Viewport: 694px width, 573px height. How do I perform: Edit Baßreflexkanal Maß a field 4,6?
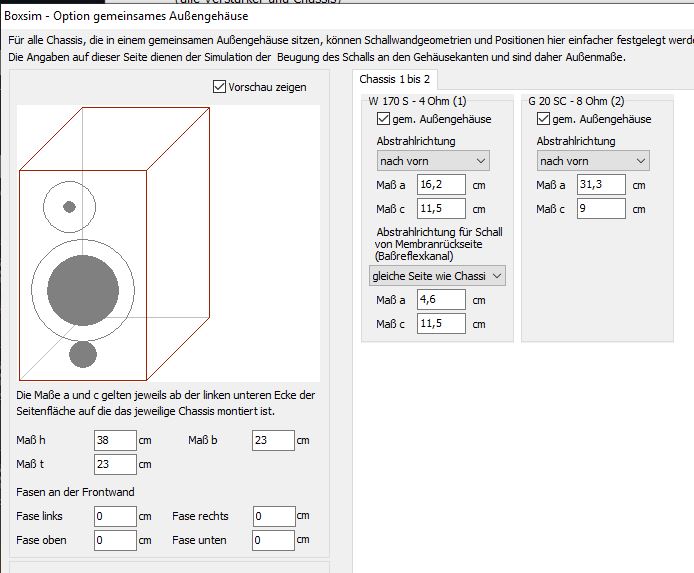tap(441, 300)
